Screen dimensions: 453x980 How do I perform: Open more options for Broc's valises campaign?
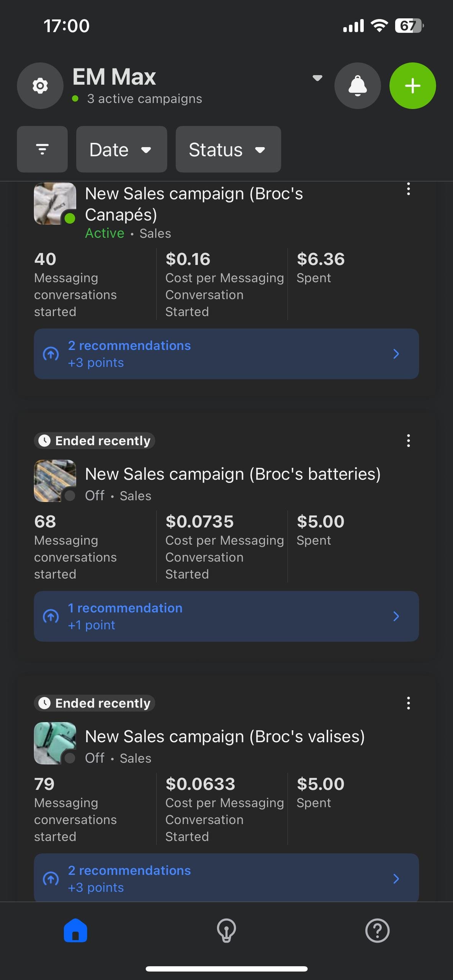(x=409, y=703)
